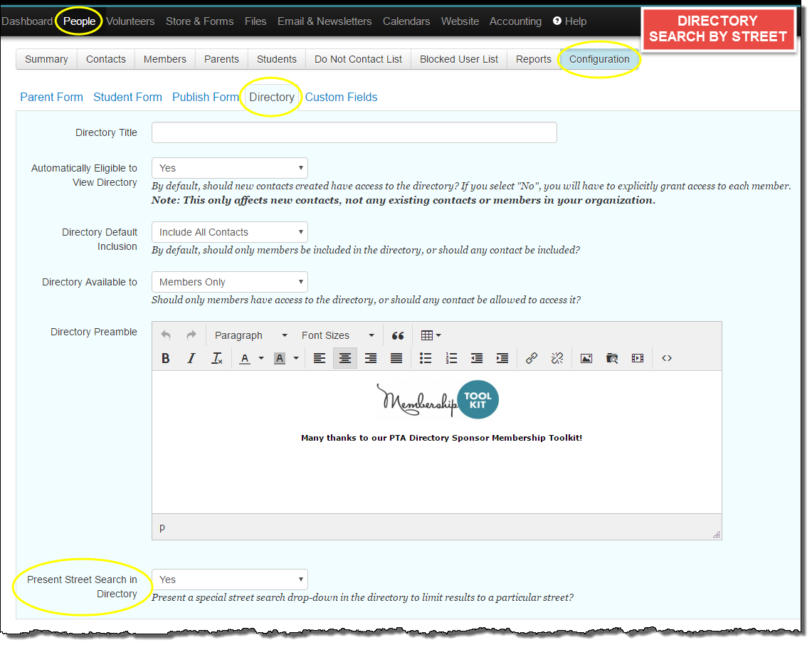
Task: Open the Paragraph format dropdown
Action: point(251,335)
